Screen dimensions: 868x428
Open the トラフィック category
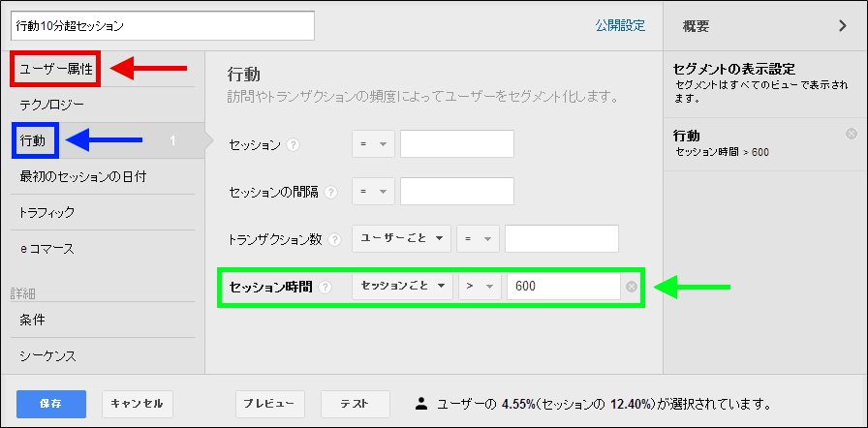tap(47, 212)
